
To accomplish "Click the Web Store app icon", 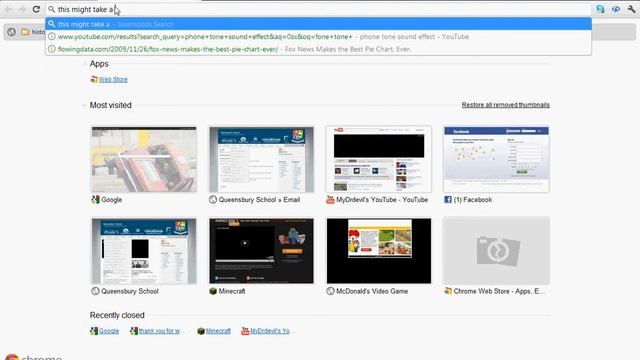I will click(94, 79).
